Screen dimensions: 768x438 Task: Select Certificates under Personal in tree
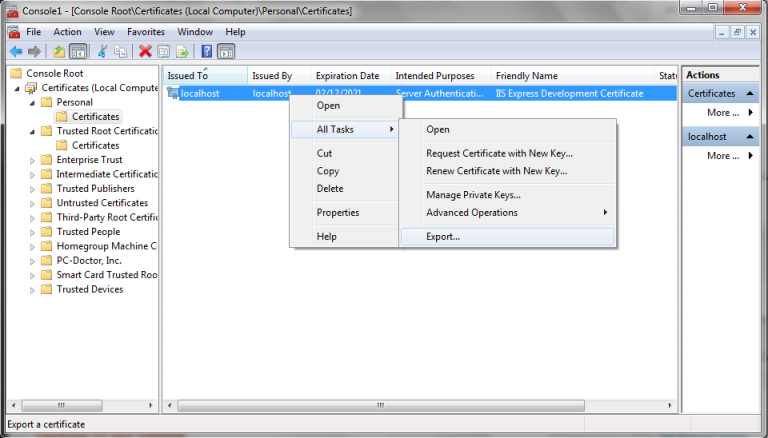[x=96, y=117]
